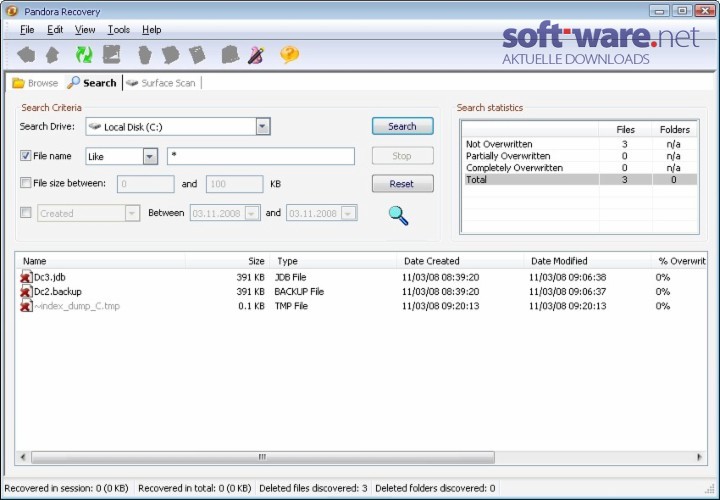This screenshot has width=720, height=500.
Task: Click the Pandora Recovery title bar icon
Action: point(12,11)
